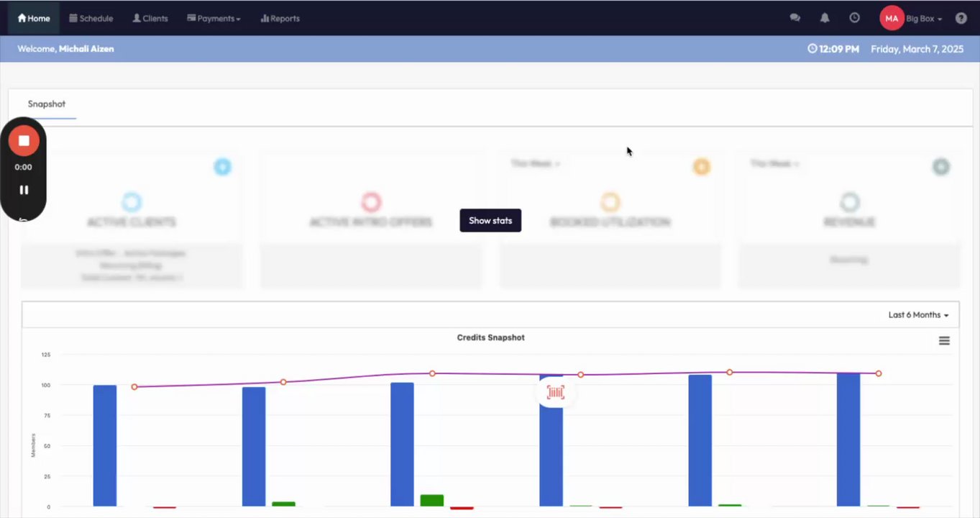This screenshot has width=980, height=518.
Task: Open the Reports section
Action: (280, 18)
